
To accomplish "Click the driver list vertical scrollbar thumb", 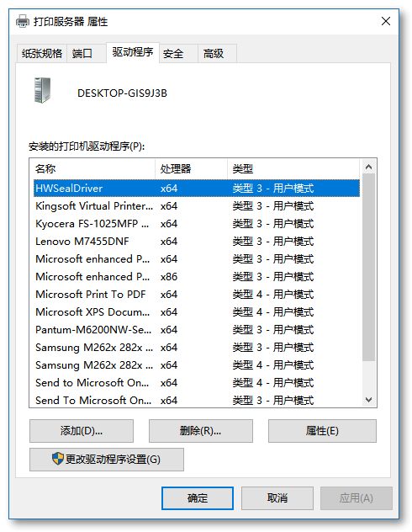I will coord(368,268).
